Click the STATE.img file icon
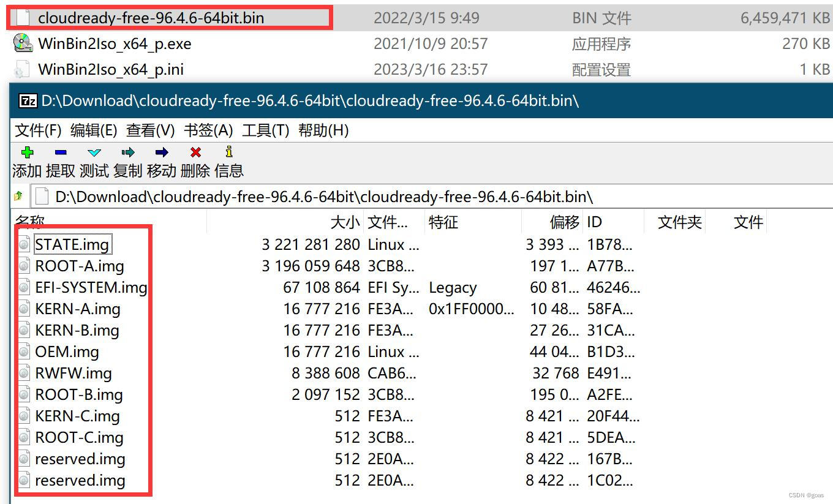833x504 pixels. (24, 244)
